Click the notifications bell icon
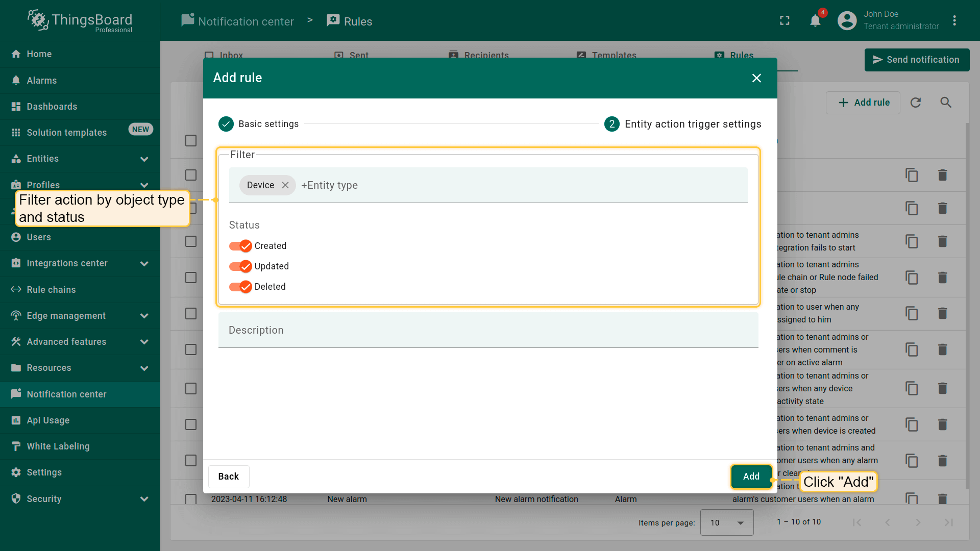 pos(815,21)
